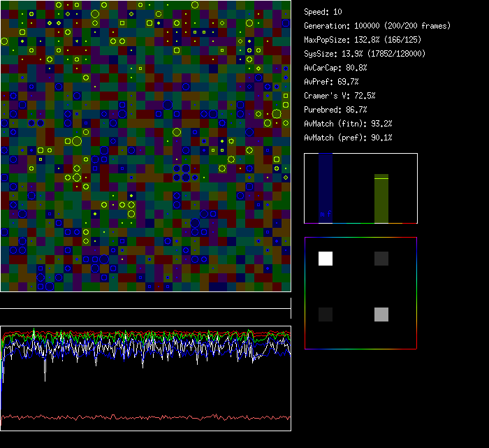Select the Generation: 100000 counter text
Screen dimensions: 489x448
377,26
